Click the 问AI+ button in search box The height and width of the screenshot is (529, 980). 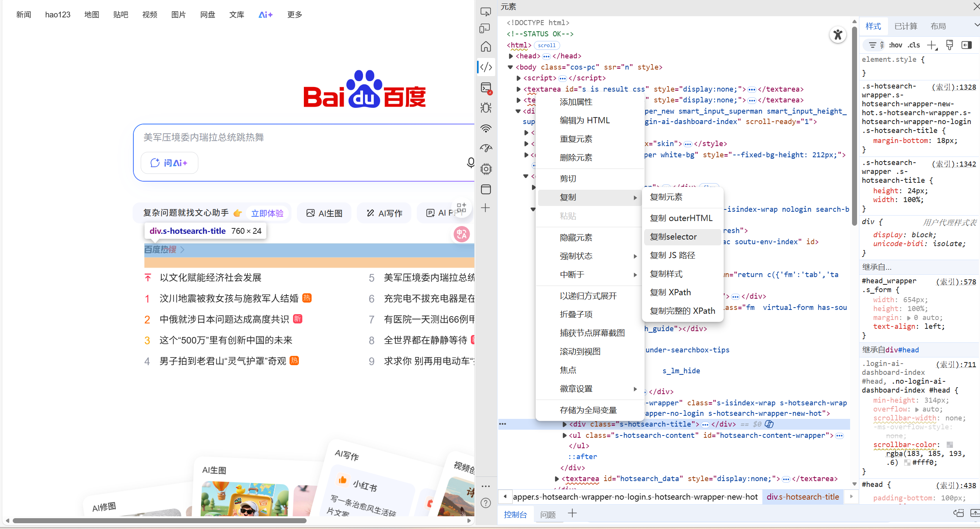tap(169, 163)
